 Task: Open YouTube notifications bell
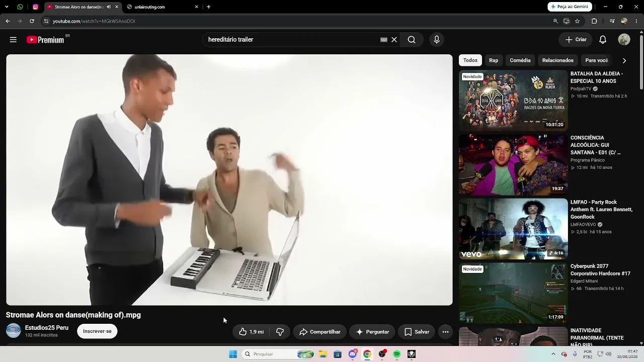(x=603, y=40)
